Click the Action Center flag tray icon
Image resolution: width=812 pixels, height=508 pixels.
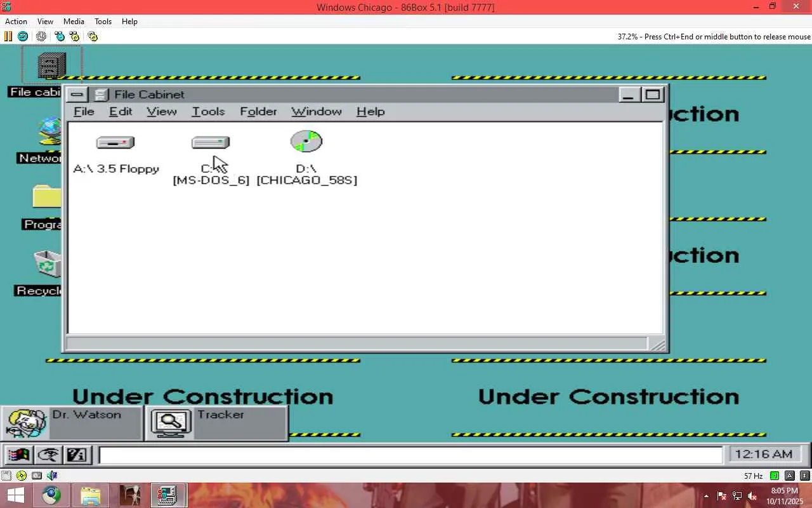(722, 496)
